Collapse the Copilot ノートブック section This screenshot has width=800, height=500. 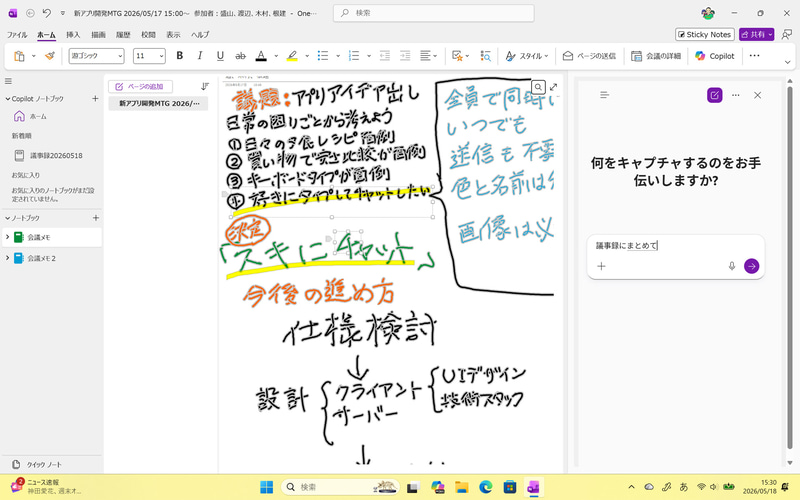(8, 98)
